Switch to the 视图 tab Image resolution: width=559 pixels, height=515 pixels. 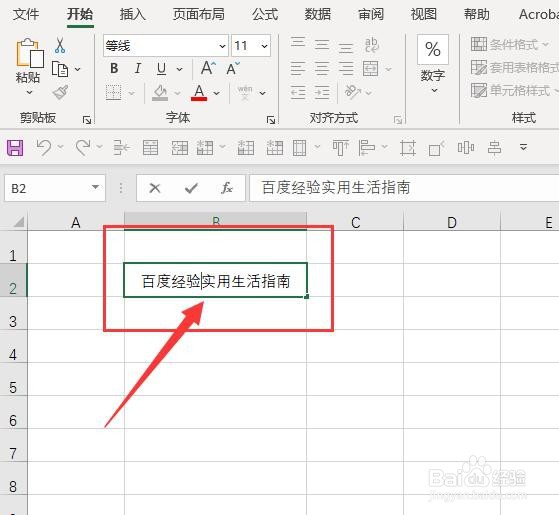tap(424, 14)
